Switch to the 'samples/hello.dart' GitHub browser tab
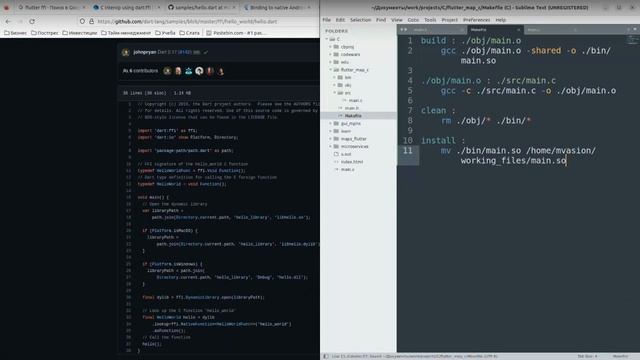Viewport: 640px width, 360px height. (x=202, y=7)
